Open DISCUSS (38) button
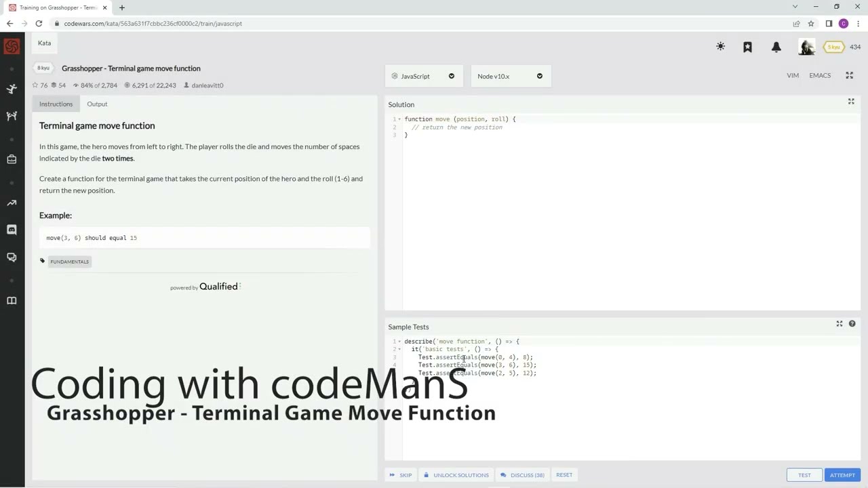 click(x=522, y=475)
